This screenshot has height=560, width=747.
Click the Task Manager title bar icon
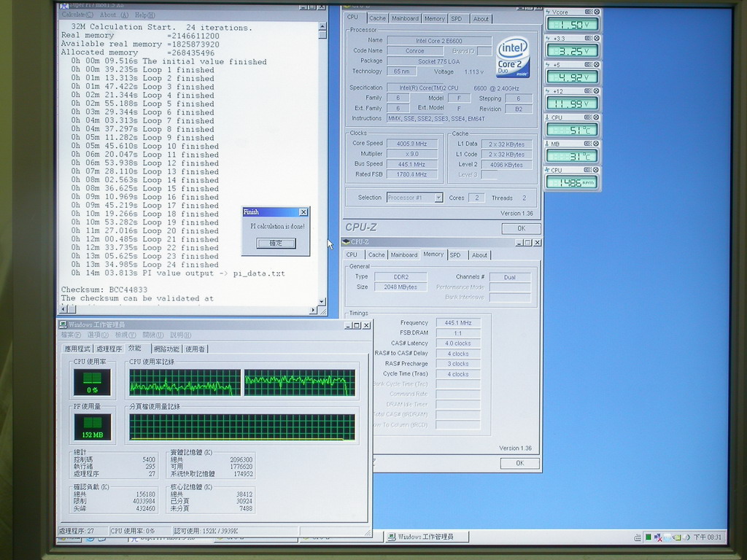pos(63,324)
